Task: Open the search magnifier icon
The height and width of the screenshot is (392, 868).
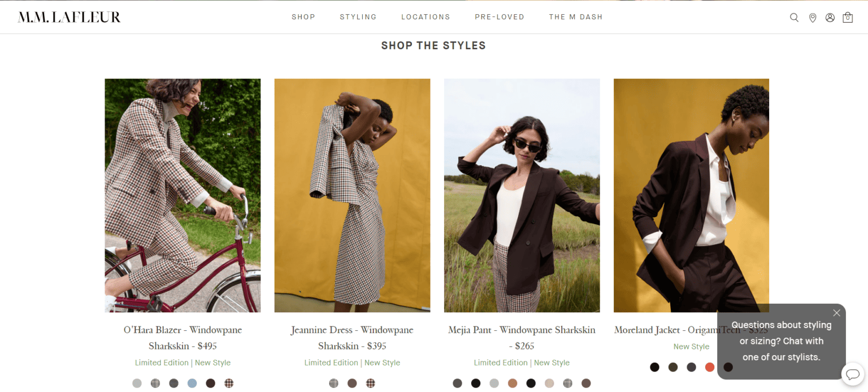Action: (x=794, y=17)
